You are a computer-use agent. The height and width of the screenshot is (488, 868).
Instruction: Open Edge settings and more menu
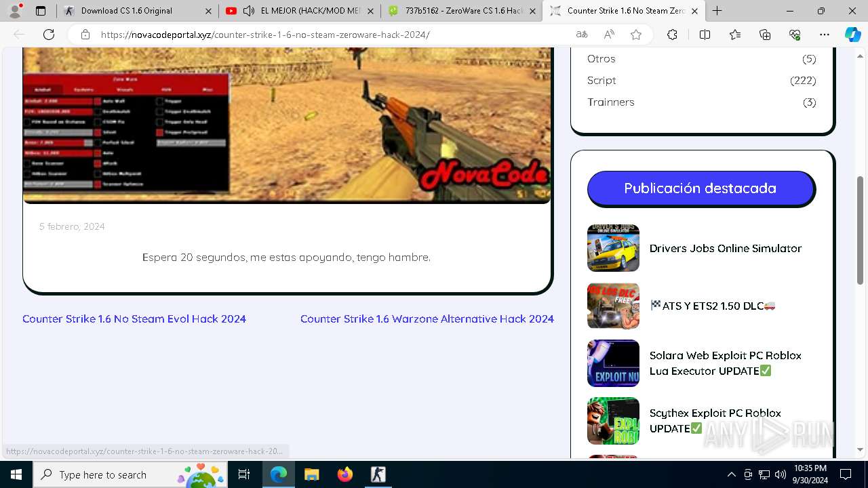pyautogui.click(x=825, y=35)
